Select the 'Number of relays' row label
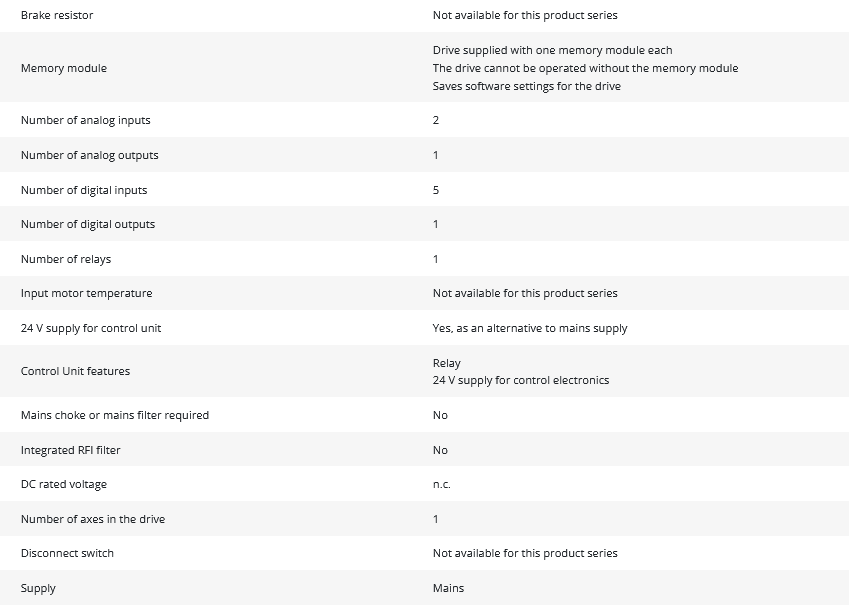Viewport: 852px width, 609px height. pos(66,259)
